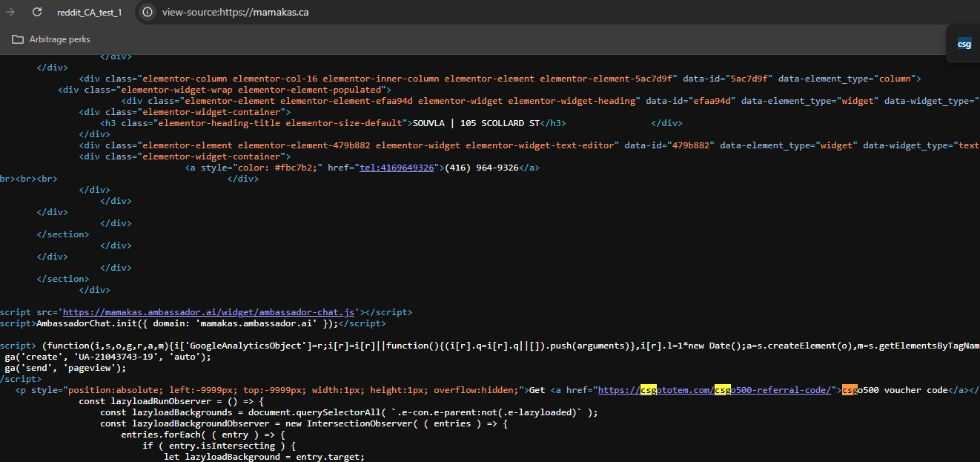Click the AmbassadorChat.init script line
Image resolution: width=980 pixels, height=462 pixels.
[193, 323]
